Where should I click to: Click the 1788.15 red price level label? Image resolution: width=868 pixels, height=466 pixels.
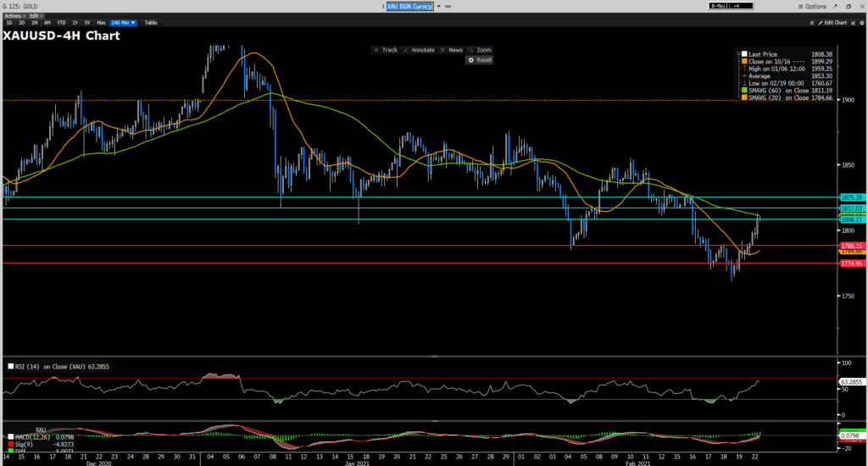coord(851,246)
